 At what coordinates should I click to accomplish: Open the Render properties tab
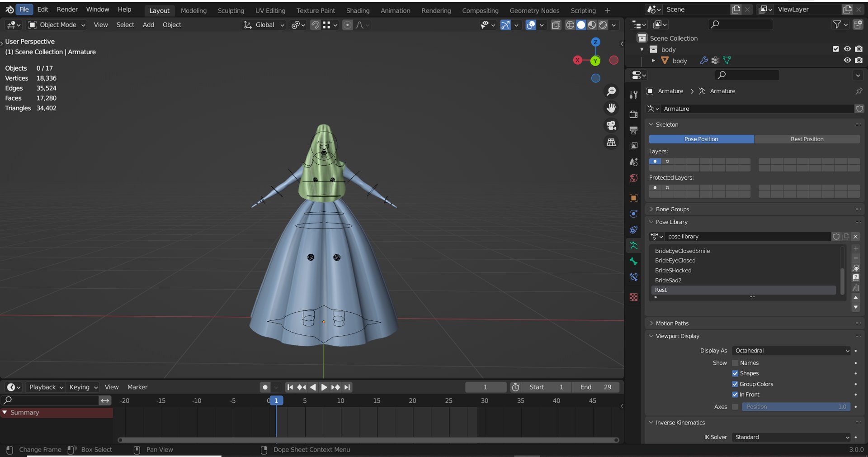pyautogui.click(x=633, y=114)
